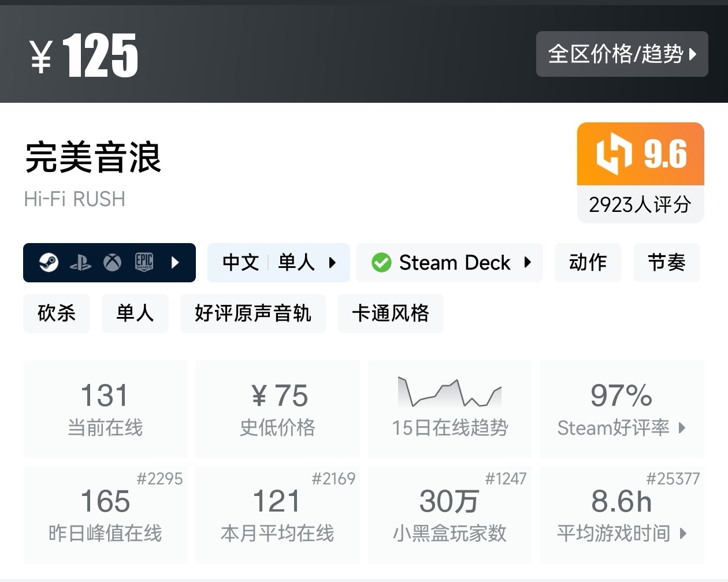Click the Steam platform icon

49,263
